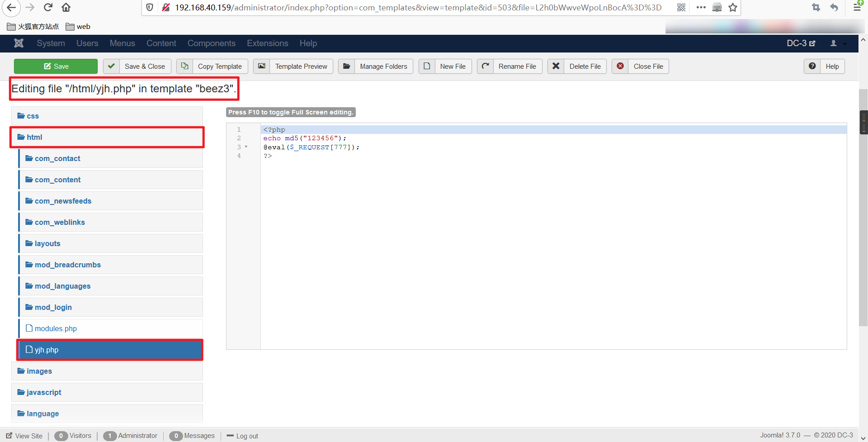This screenshot has width=868, height=442.
Task: Click the Copy Template icon
Action: 184,66
